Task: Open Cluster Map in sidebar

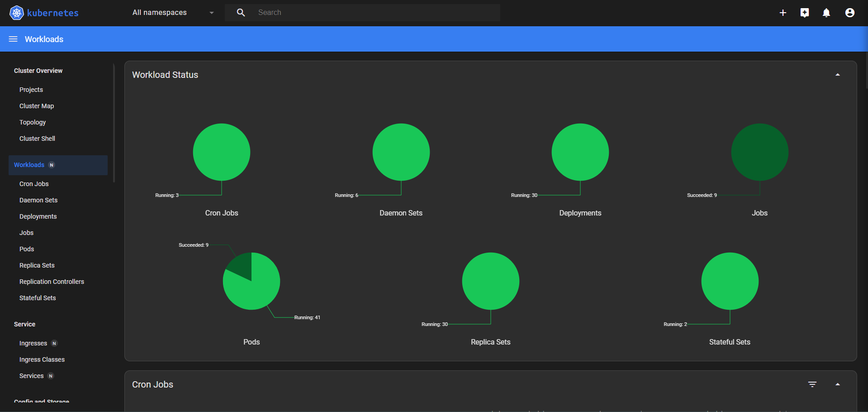Action: [x=37, y=106]
